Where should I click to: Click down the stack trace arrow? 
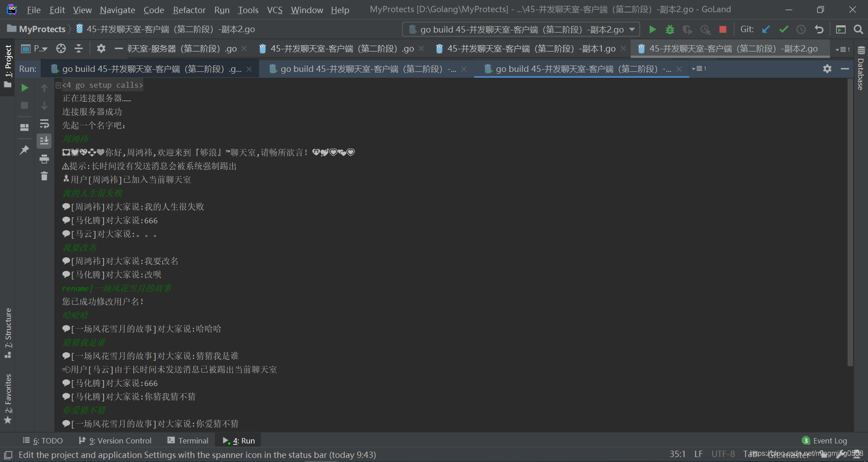44,106
